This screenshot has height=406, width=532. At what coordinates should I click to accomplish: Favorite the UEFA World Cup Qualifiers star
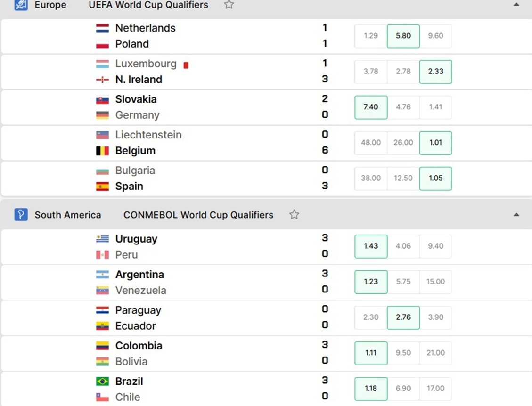tap(229, 4)
